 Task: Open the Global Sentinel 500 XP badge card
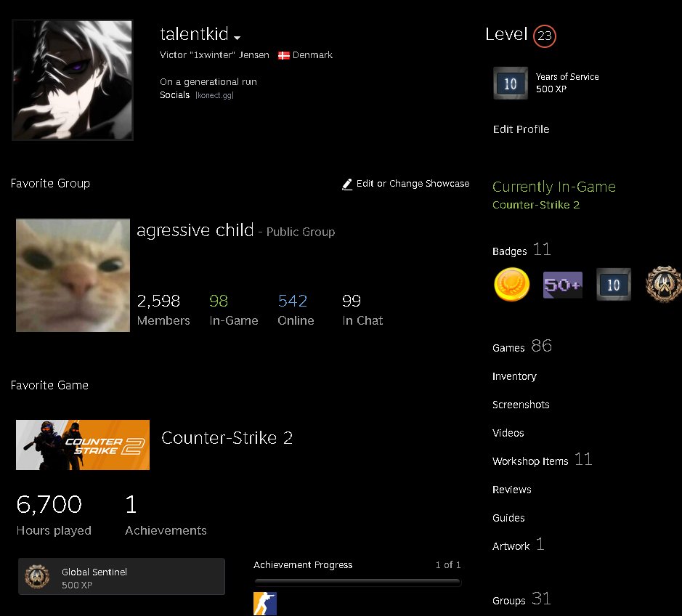pos(121,577)
